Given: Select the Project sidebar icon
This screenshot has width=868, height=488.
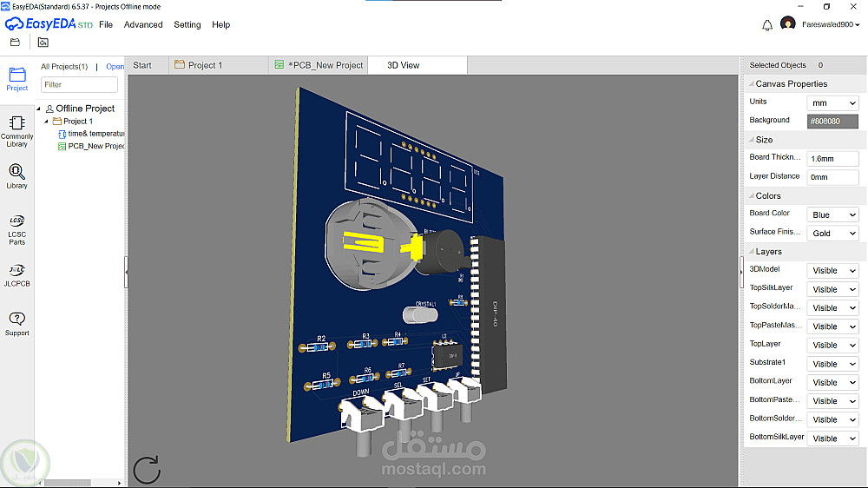Looking at the screenshot, I should 16,79.
